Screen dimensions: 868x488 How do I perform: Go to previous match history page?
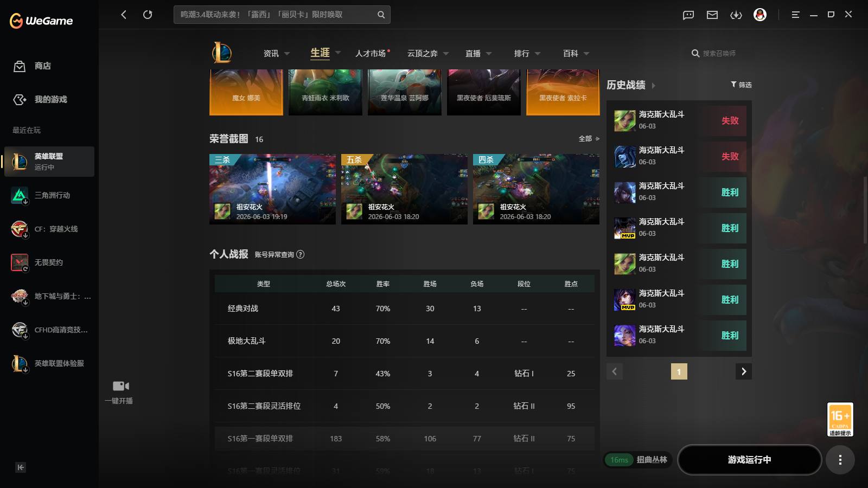pos(615,371)
